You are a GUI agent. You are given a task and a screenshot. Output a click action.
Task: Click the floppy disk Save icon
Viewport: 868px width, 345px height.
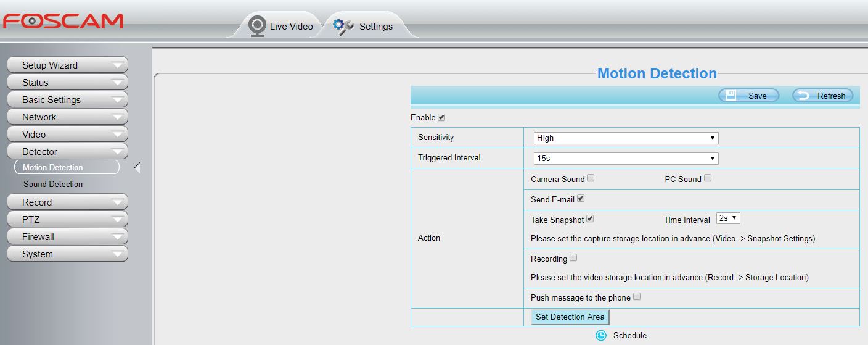coord(731,96)
